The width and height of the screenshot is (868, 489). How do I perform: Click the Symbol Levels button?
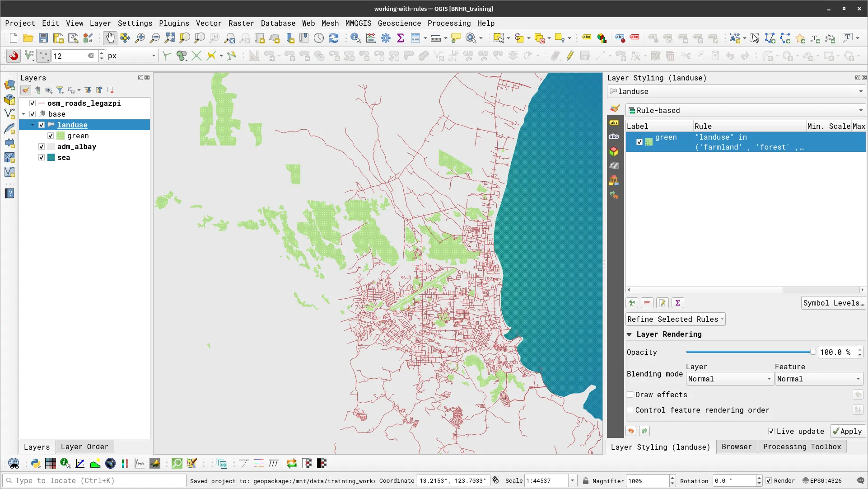click(x=833, y=303)
